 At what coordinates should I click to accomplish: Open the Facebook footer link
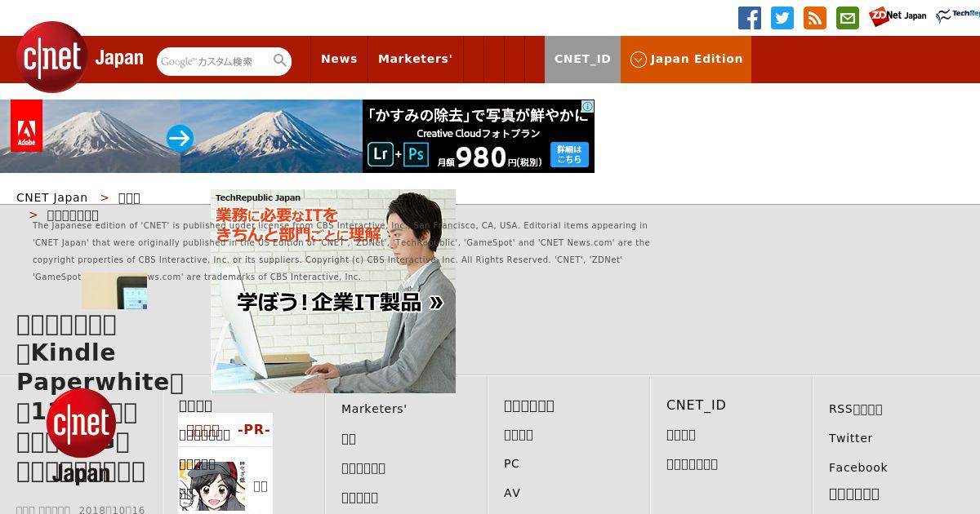[x=857, y=467]
